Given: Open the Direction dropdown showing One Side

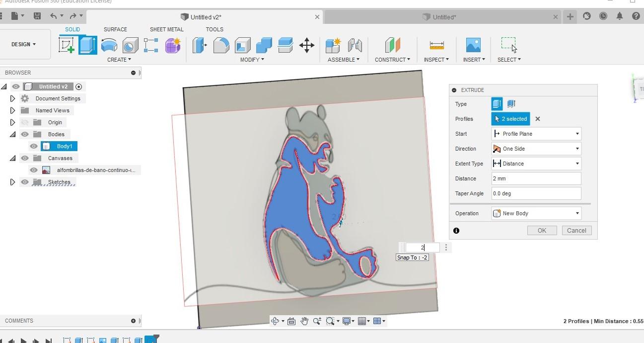Looking at the screenshot, I should [x=536, y=149].
